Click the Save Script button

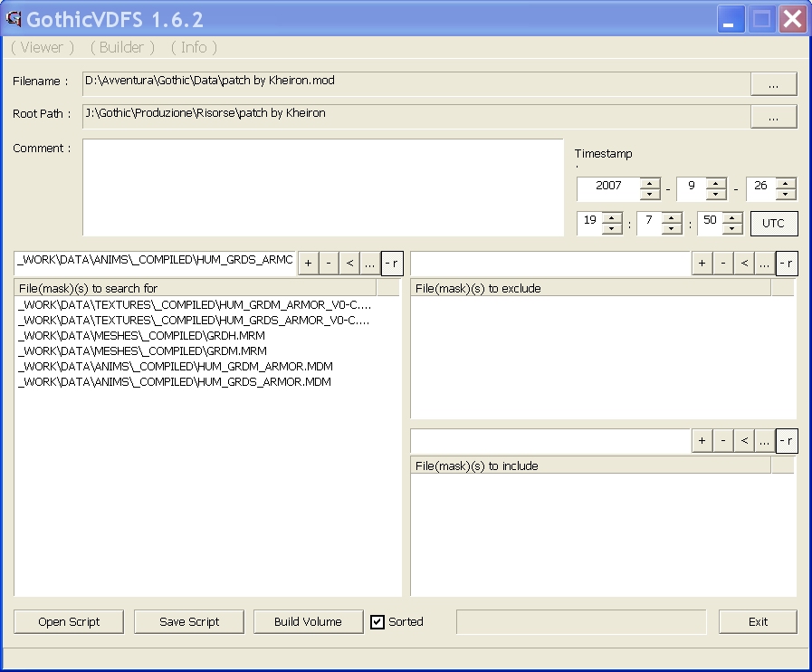189,622
